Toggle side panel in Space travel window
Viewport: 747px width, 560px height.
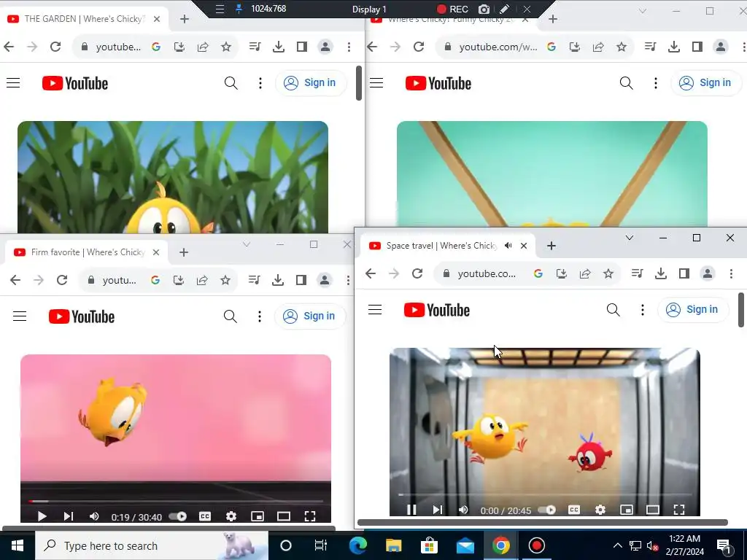[x=684, y=273]
